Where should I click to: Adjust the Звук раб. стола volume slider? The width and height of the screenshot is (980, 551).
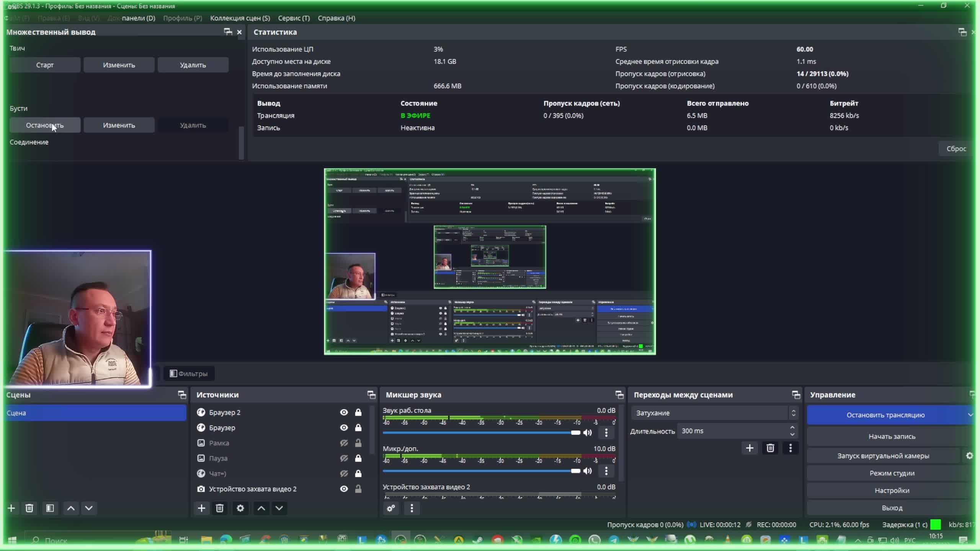coord(575,433)
